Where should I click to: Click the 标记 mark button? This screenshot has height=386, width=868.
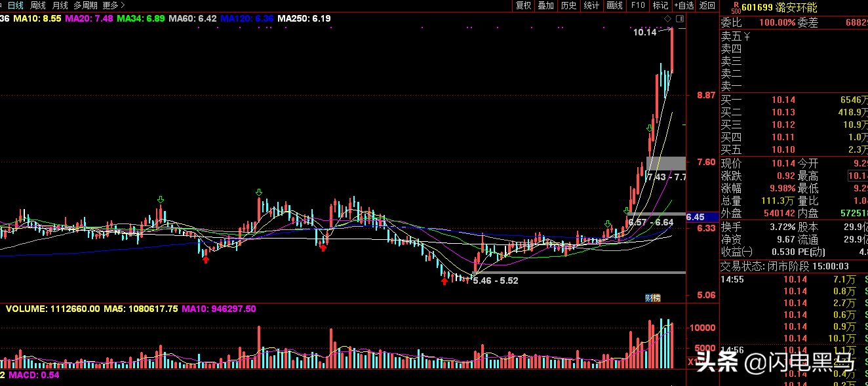coord(660,5)
